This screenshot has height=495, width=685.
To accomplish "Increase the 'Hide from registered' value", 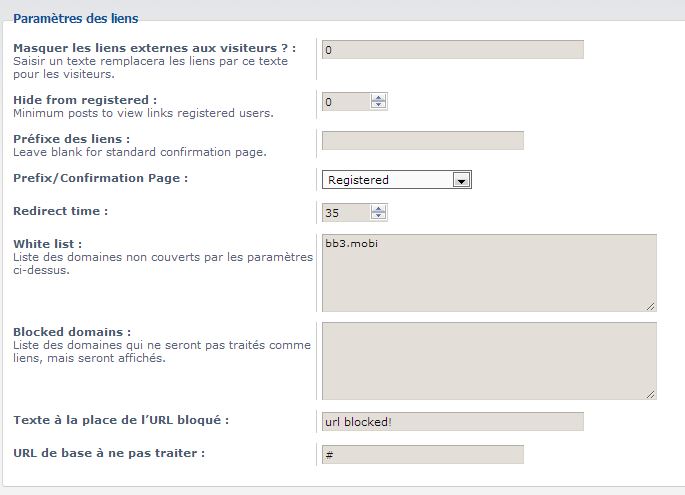I will tap(378, 97).
